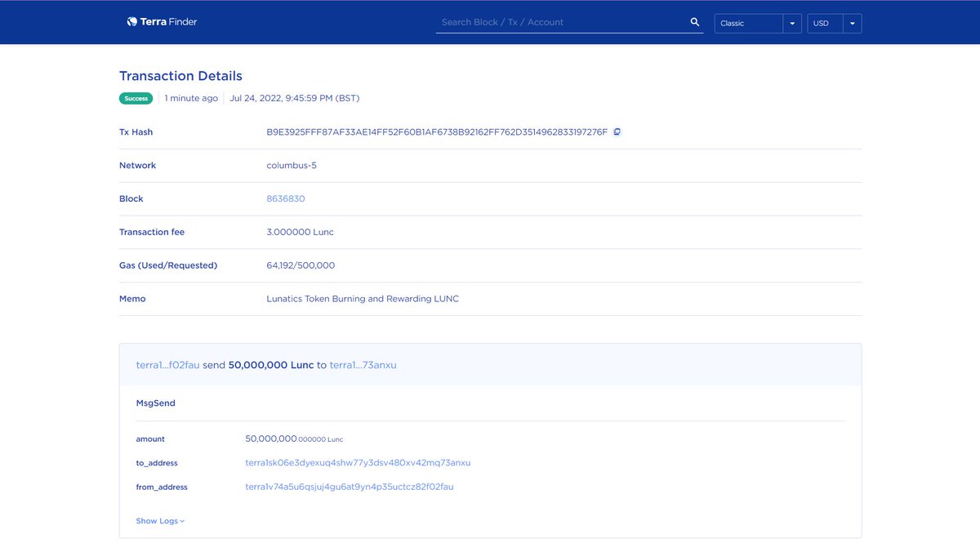This screenshot has width=980, height=552.
Task: Click the magnifier search icon
Action: pos(695,22)
